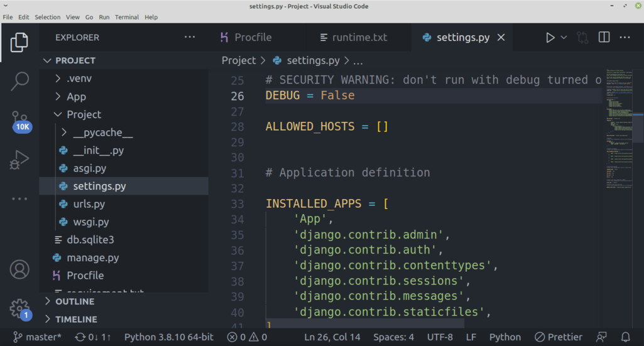
Task: Open urls.py in the explorer
Action: click(124, 204)
